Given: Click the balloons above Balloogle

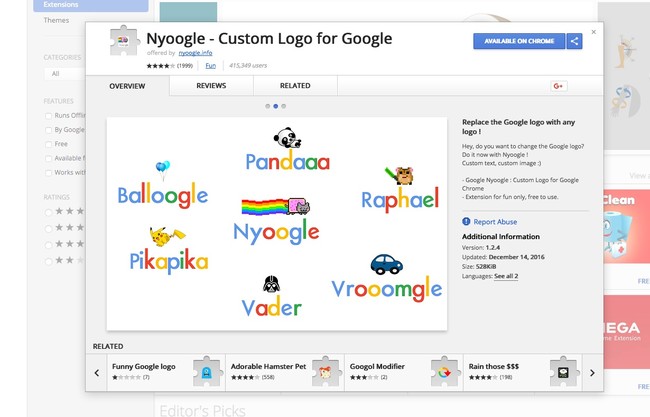Looking at the screenshot, I should [x=163, y=170].
